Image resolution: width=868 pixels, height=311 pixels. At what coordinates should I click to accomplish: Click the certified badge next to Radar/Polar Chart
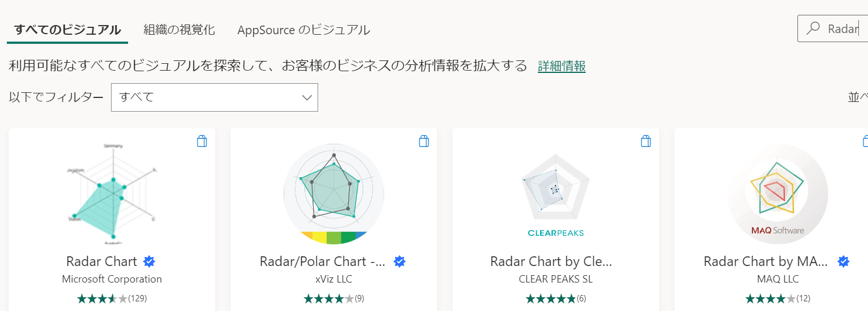(400, 261)
